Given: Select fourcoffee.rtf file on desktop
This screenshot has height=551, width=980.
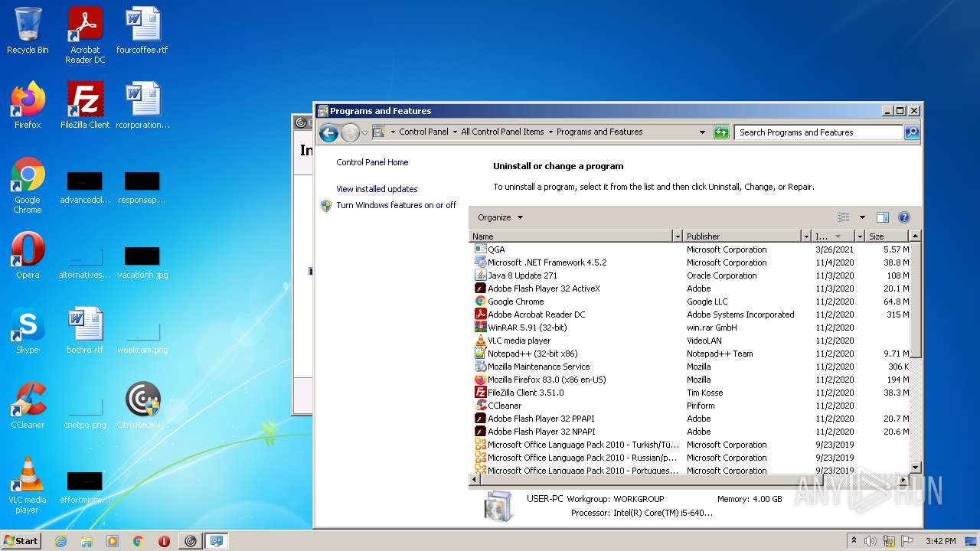Looking at the screenshot, I should click(x=142, y=31).
